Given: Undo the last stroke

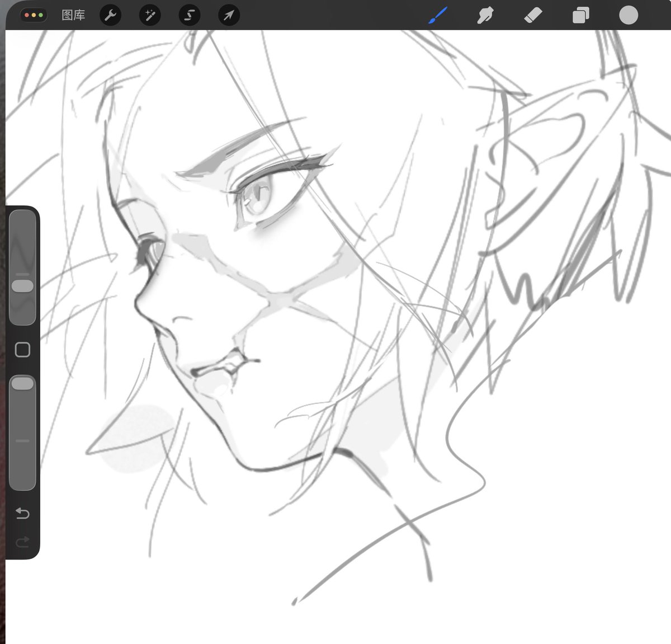Looking at the screenshot, I should click(22, 513).
